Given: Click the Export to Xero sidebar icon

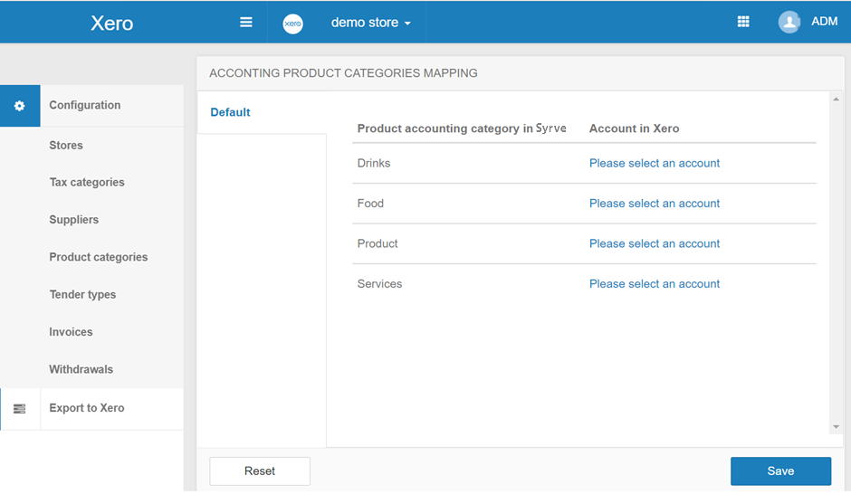Looking at the screenshot, I should tap(20, 409).
